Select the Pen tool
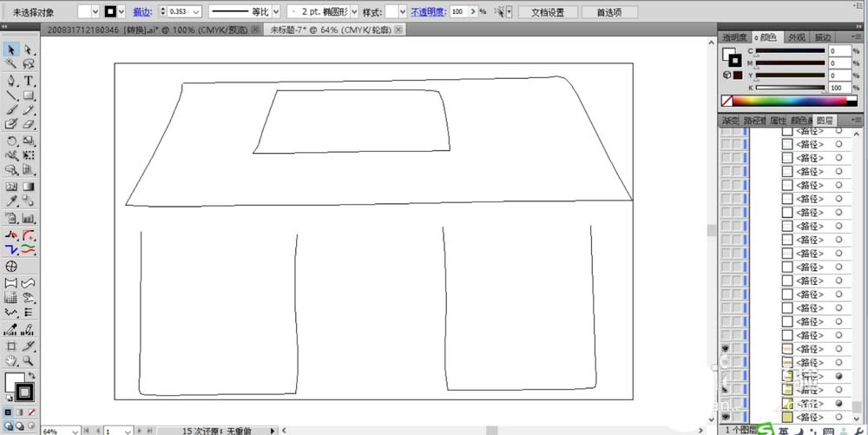 tap(11, 82)
